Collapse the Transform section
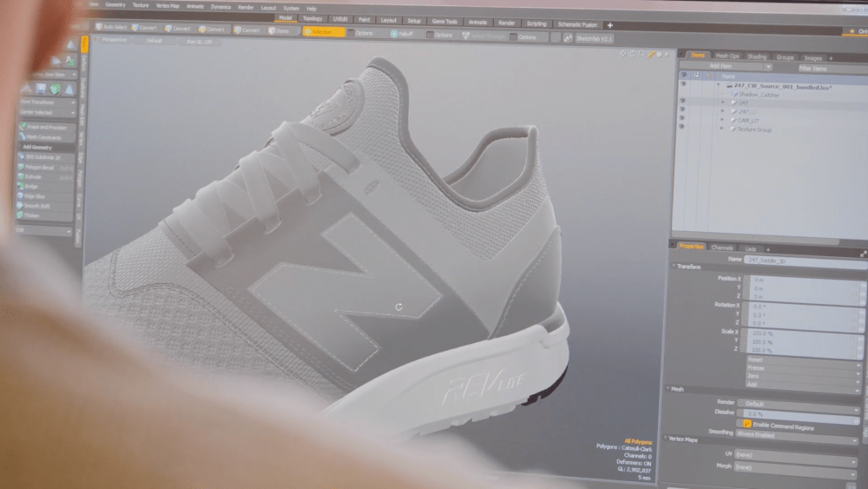This screenshot has height=489, width=868. [x=674, y=267]
